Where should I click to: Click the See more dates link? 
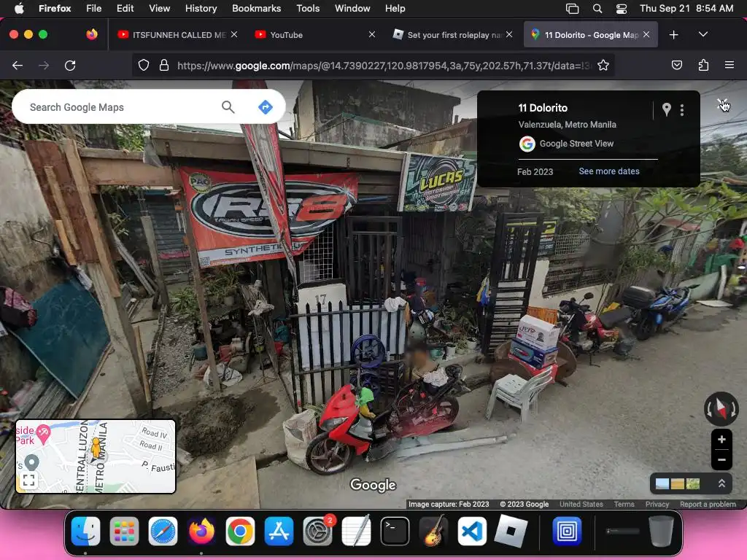(609, 171)
